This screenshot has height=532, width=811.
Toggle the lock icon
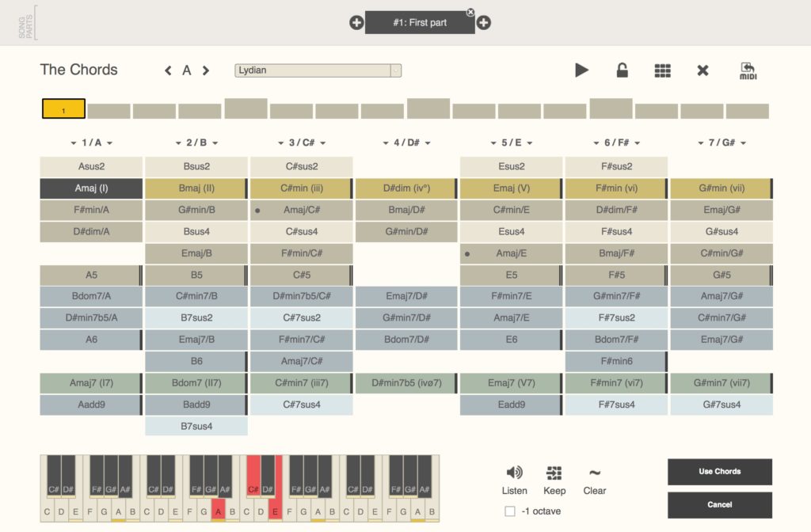tap(623, 70)
